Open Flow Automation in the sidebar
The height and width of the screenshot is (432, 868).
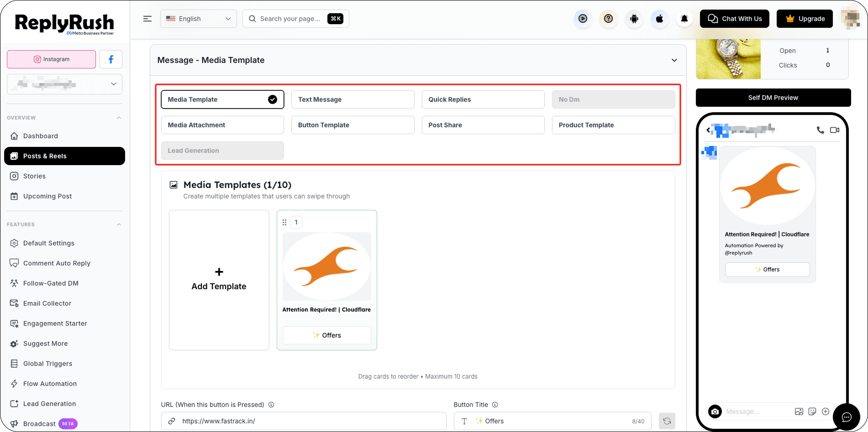click(64, 384)
